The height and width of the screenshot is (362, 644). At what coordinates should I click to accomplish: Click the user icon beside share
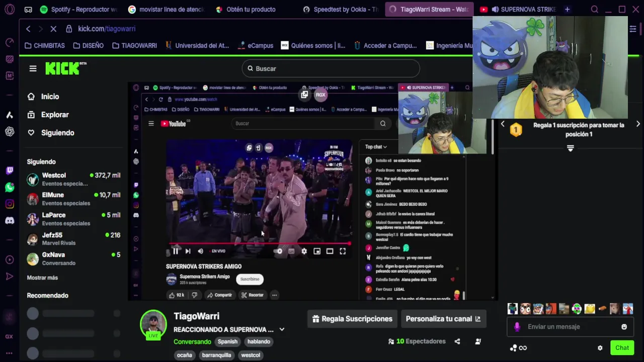click(x=478, y=341)
